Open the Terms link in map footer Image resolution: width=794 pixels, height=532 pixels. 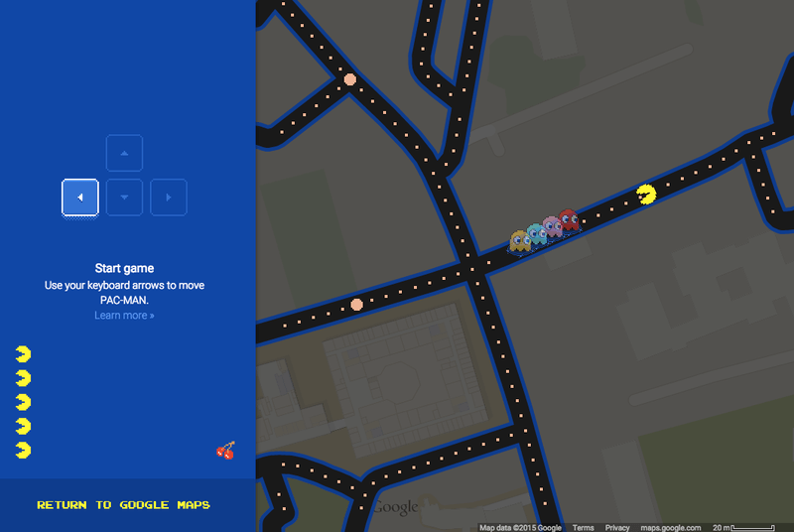[x=583, y=528]
